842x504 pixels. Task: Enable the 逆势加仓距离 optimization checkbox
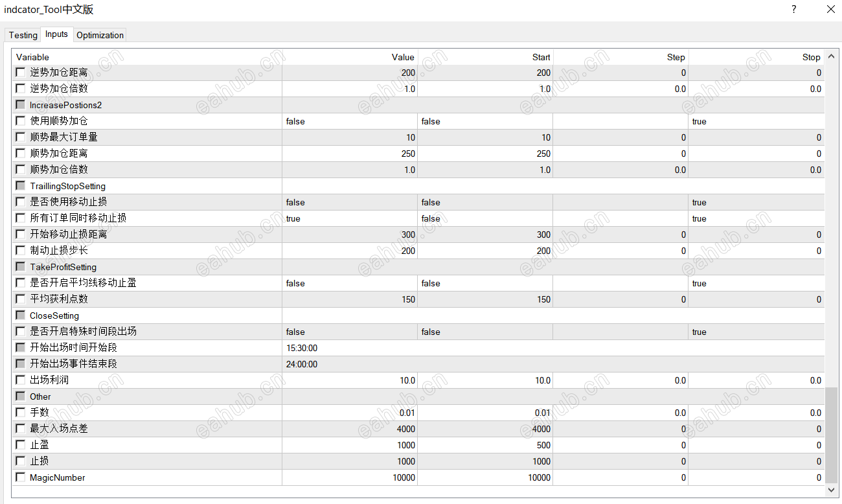click(21, 73)
